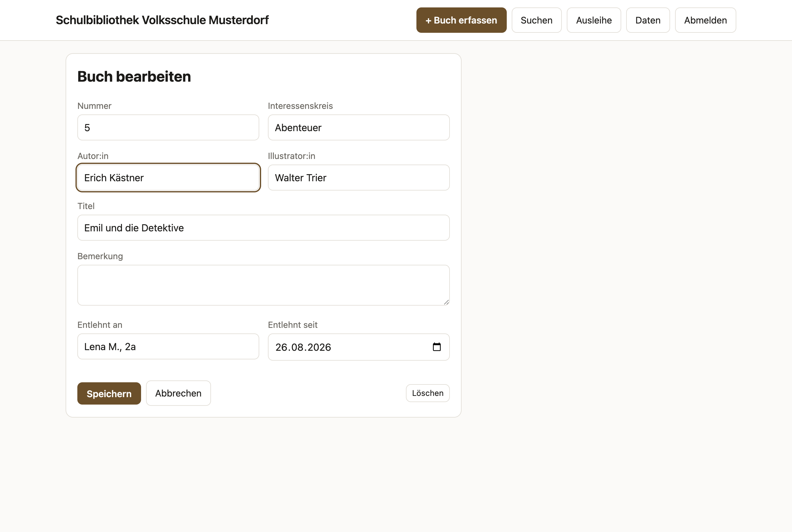The height and width of the screenshot is (532, 792).
Task: Click the Interessenskreis label
Action: point(300,106)
